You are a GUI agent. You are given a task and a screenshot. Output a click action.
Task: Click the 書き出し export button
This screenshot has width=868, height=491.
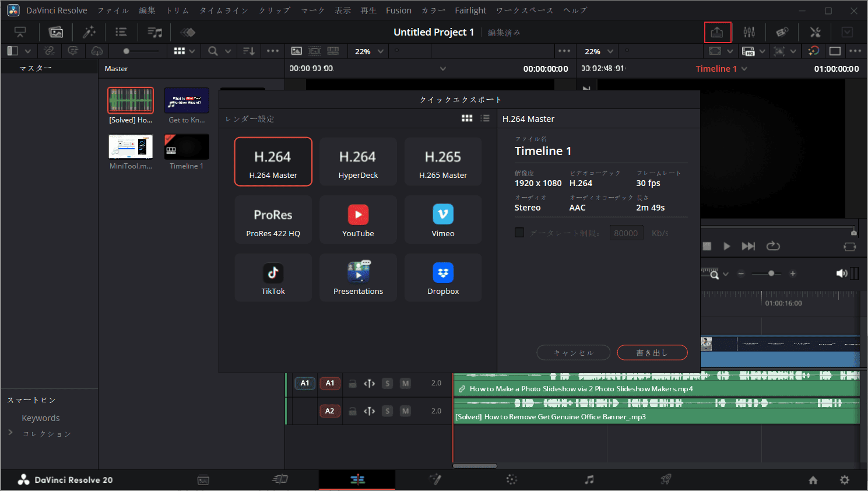652,352
